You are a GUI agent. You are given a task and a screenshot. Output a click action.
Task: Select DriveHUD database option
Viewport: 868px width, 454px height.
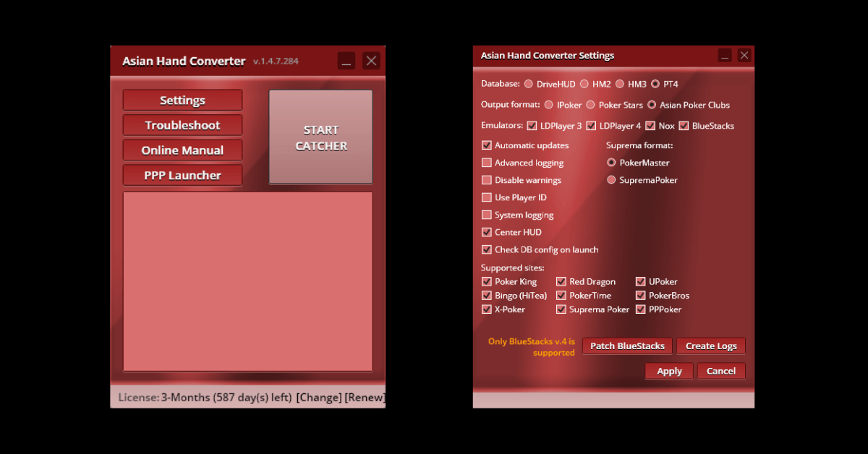(x=529, y=84)
